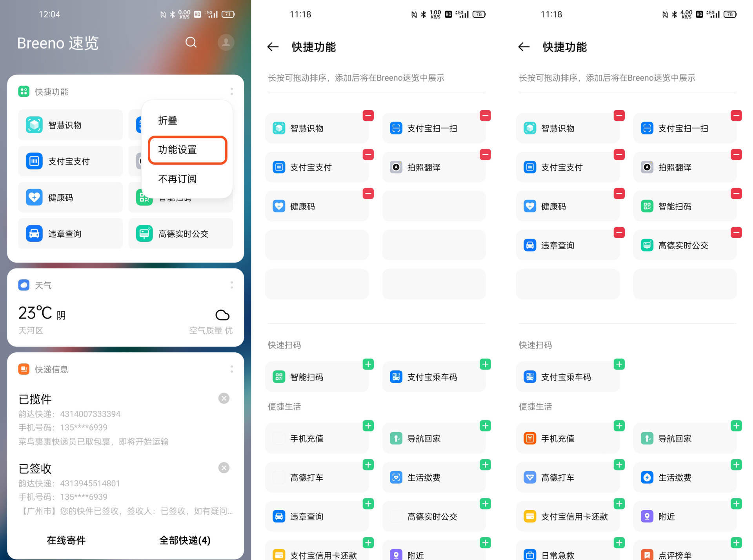The width and height of the screenshot is (753, 560).
Task: Tap 拍照翻译 icon in middle screen
Action: (396, 167)
